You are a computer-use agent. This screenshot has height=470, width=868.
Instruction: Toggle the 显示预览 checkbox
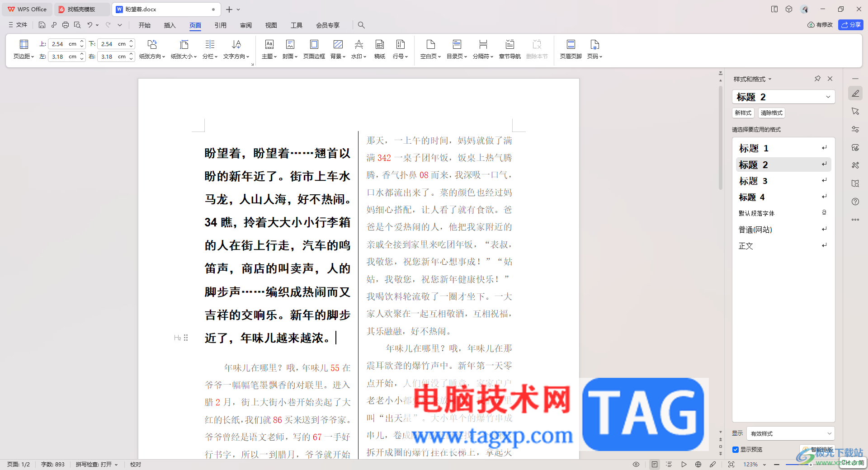coord(736,449)
